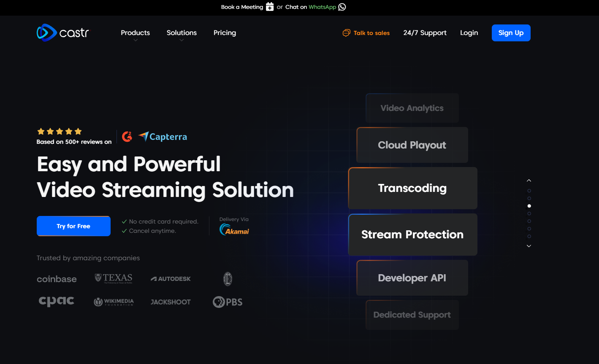This screenshot has height=364, width=599.
Task: Click the Akamai delivery logo
Action: coord(233,229)
